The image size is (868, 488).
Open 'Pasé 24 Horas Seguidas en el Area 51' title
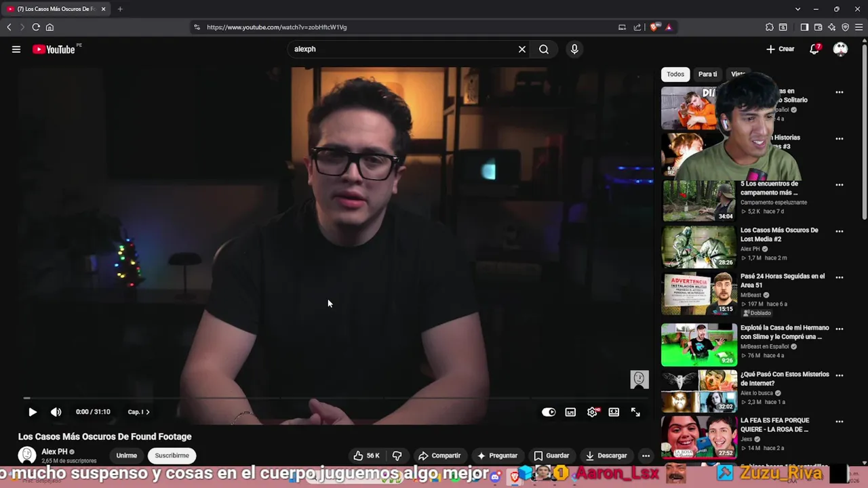tap(783, 281)
